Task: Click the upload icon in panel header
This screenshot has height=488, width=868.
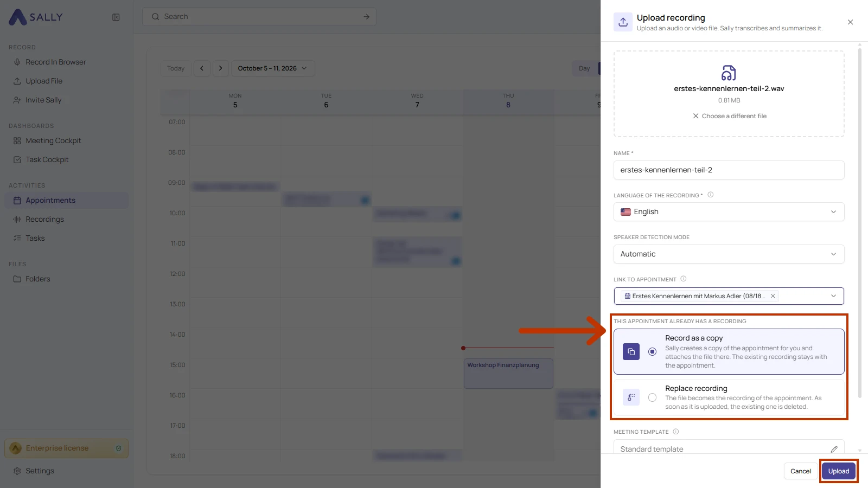Action: (623, 22)
